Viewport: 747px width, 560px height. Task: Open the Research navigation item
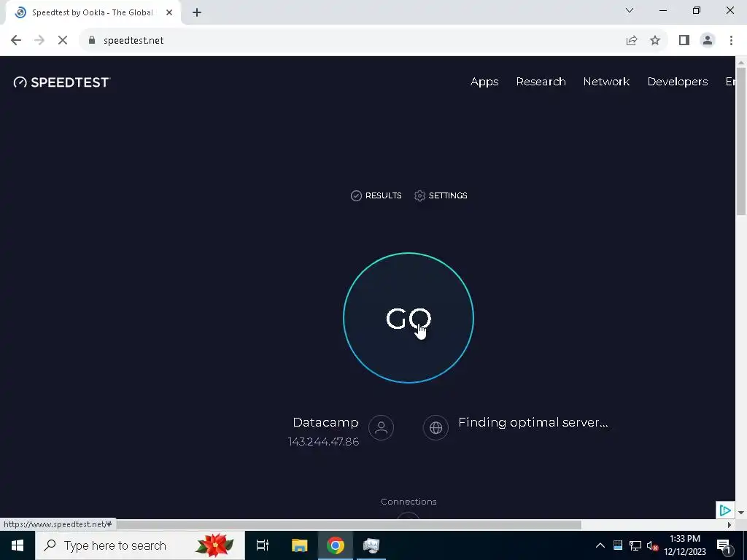(541, 82)
